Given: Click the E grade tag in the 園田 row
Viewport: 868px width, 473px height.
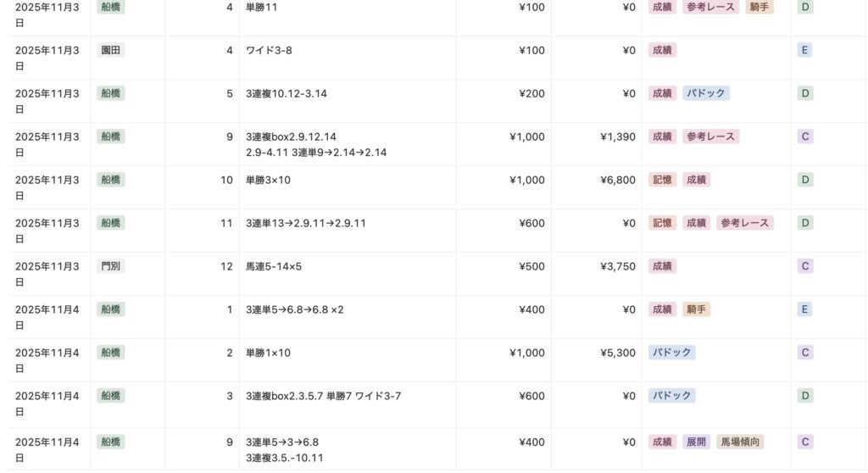Looking at the screenshot, I should pos(804,50).
